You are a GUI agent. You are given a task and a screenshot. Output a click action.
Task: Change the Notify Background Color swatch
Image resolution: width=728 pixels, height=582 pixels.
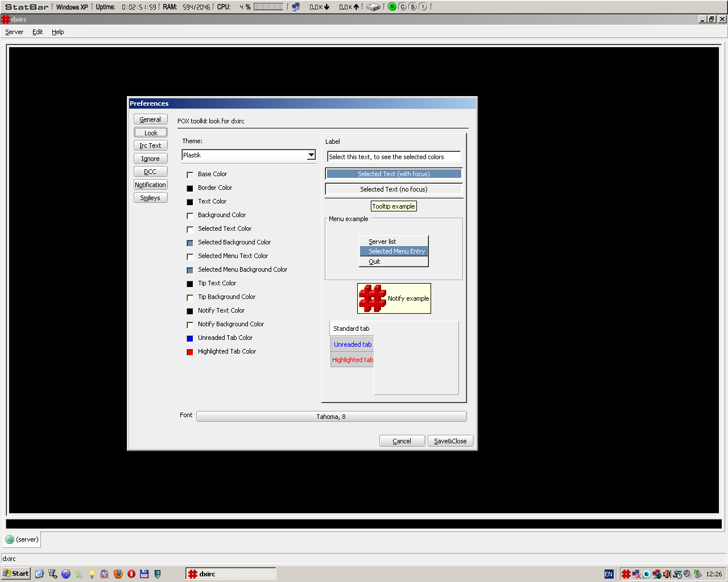click(190, 325)
